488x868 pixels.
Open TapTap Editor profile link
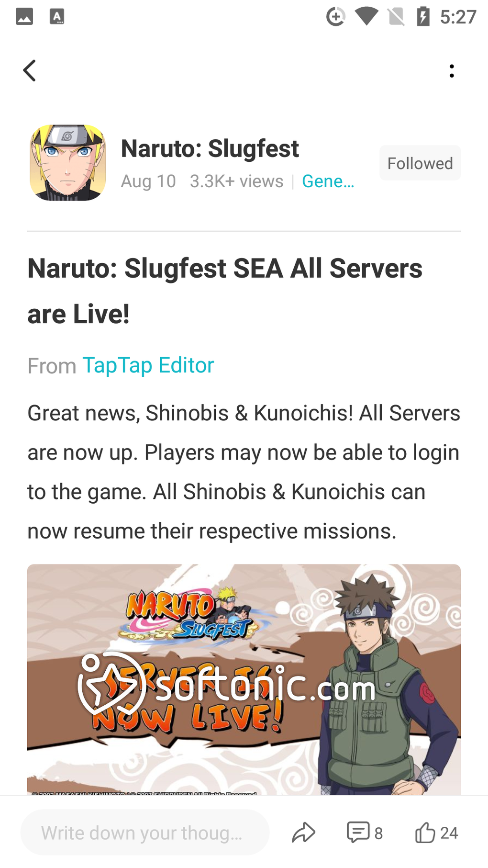click(x=148, y=365)
